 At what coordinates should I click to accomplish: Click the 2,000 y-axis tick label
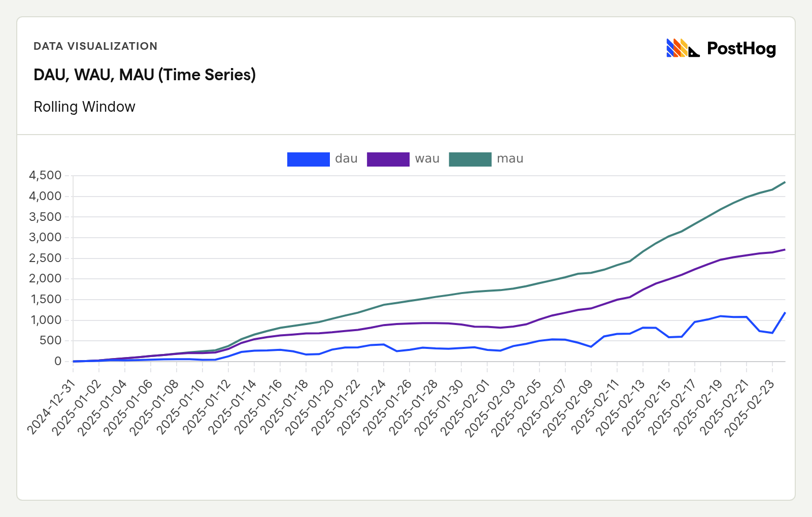[x=45, y=279]
